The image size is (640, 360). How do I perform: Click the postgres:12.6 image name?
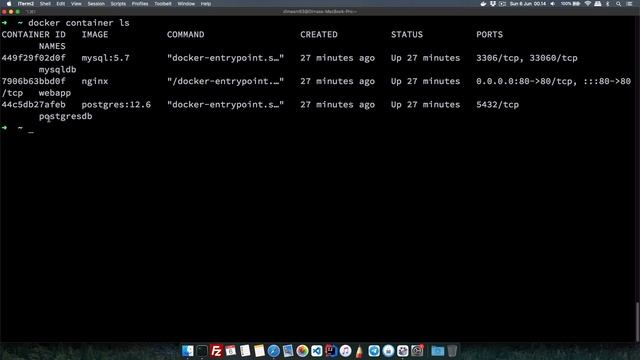click(116, 104)
